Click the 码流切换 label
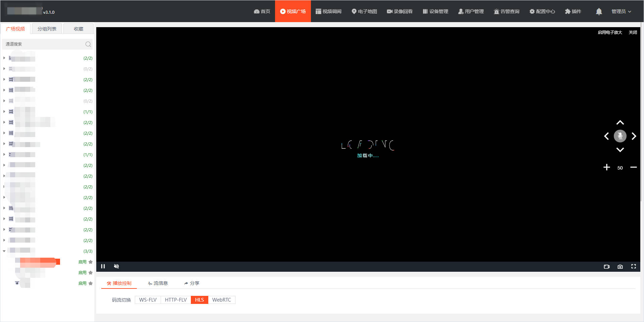The width and height of the screenshot is (644, 322). click(x=121, y=300)
